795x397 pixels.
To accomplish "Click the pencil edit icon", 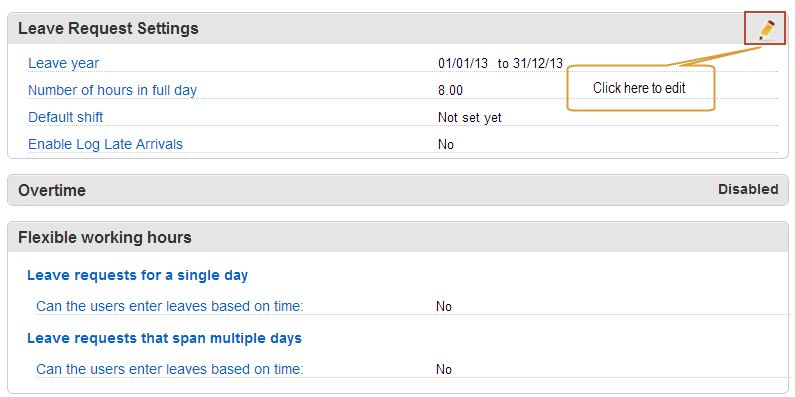I will 768,29.
